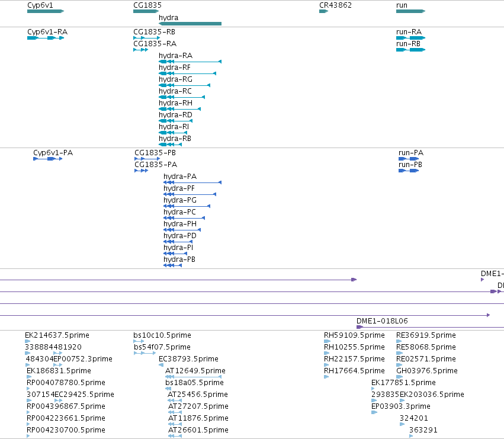Select the Cyp6v1 gene label
The height and width of the screenshot is (439, 504).
click(x=40, y=5)
